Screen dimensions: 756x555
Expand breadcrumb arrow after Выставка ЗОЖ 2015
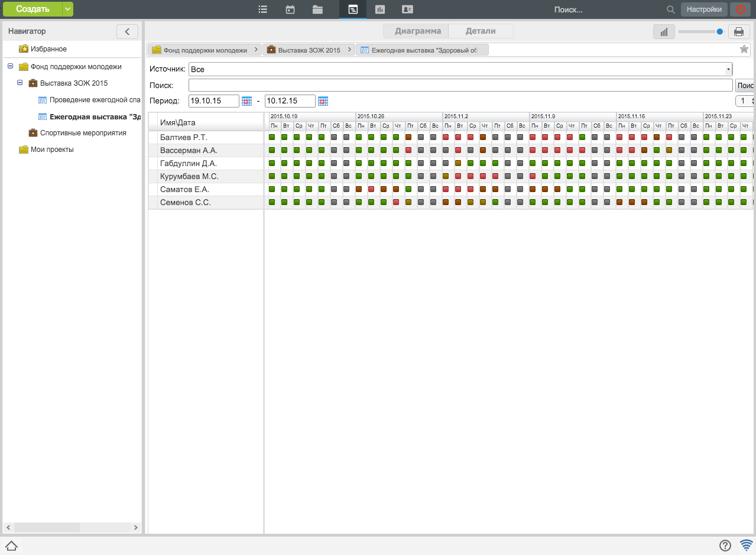[x=349, y=50]
